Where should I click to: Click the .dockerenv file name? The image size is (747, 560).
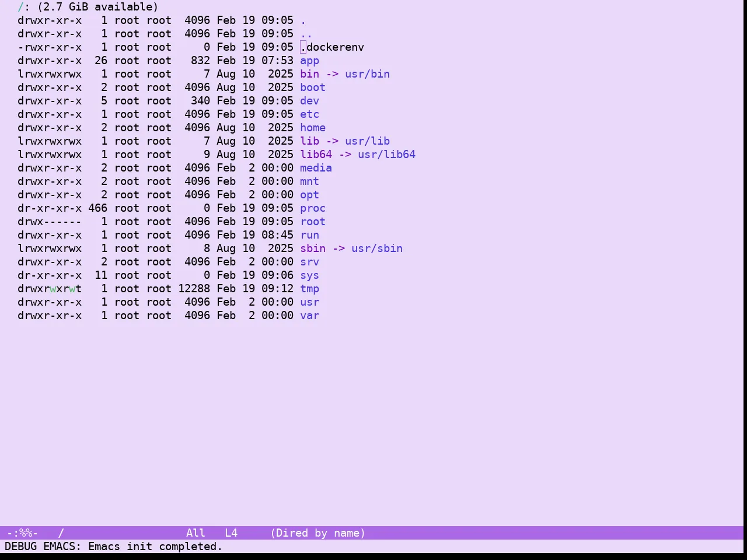[332, 47]
